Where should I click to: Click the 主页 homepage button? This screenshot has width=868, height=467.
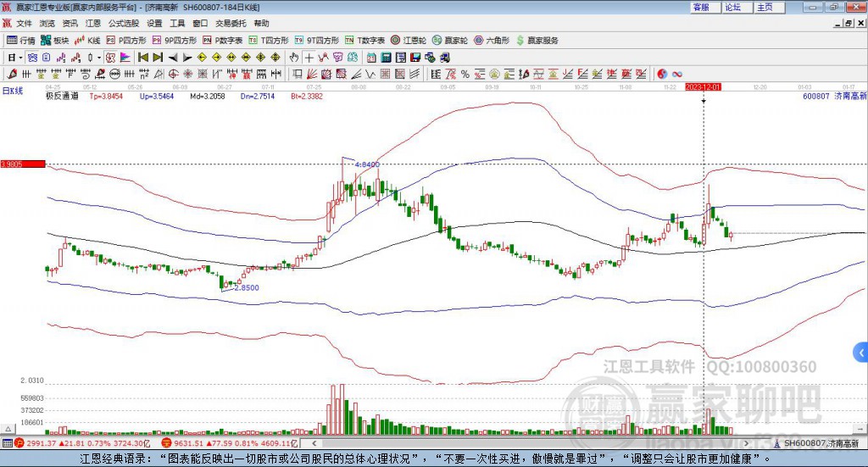point(770,7)
